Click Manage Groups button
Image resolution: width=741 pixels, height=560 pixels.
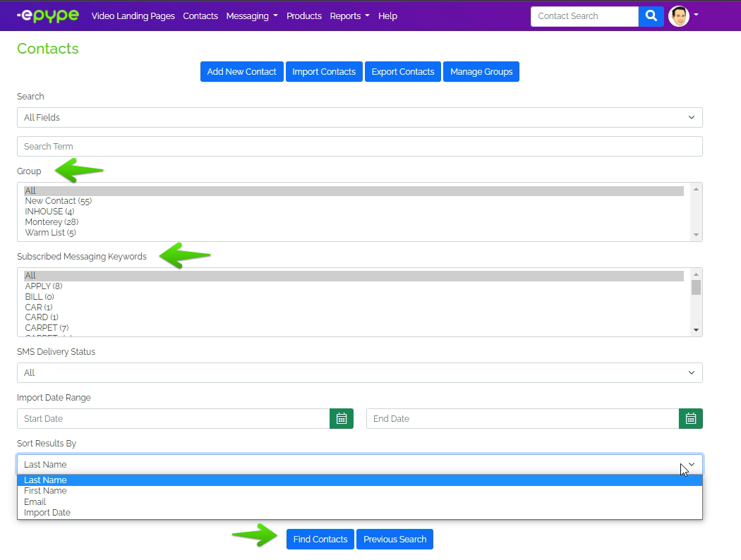pyautogui.click(x=481, y=72)
